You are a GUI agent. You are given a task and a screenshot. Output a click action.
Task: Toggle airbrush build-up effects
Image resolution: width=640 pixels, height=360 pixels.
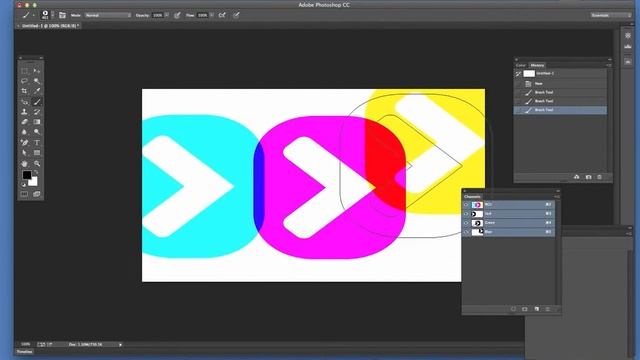tap(222, 15)
